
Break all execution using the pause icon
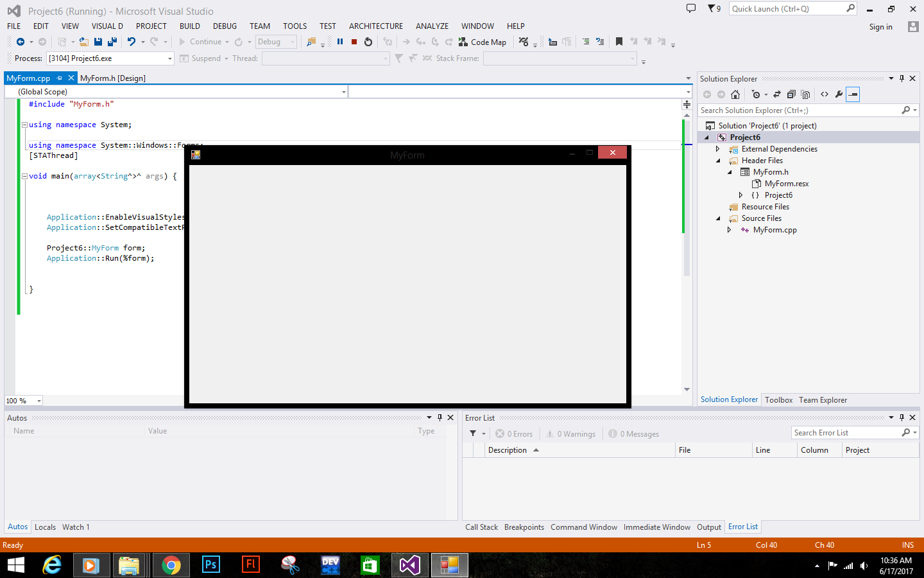(340, 42)
